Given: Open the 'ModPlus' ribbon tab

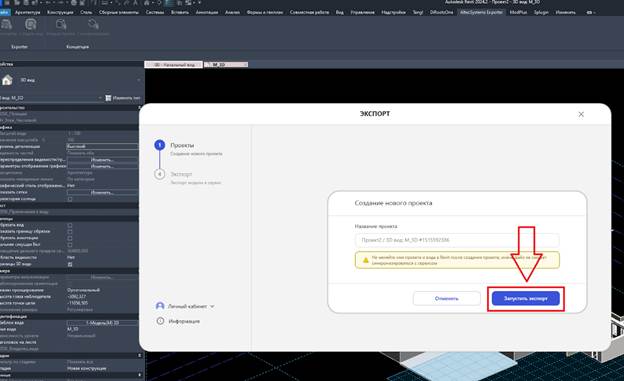Looking at the screenshot, I should point(518,12).
